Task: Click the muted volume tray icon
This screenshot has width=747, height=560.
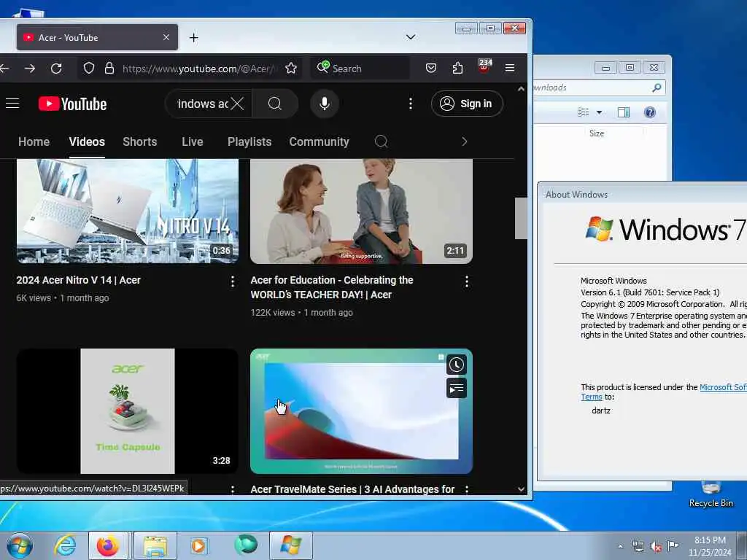Action: coord(656,547)
